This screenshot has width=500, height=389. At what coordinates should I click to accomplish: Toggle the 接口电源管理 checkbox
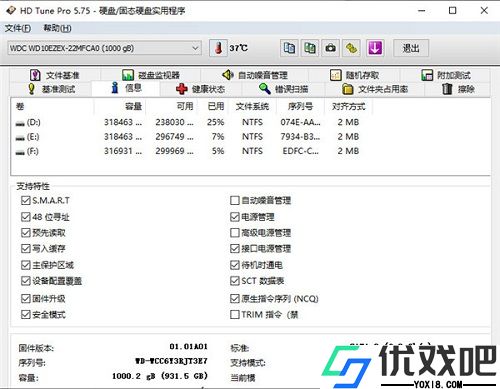(x=235, y=248)
